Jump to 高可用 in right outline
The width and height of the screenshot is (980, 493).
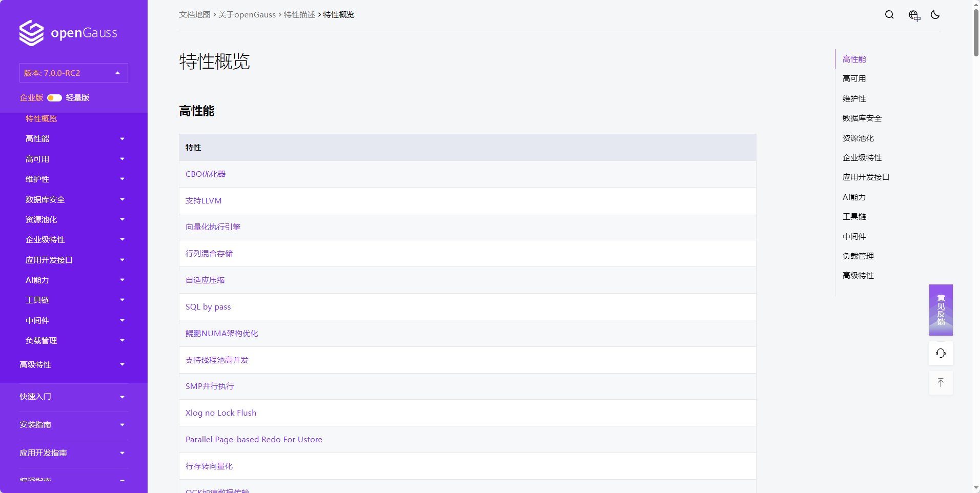(x=854, y=79)
